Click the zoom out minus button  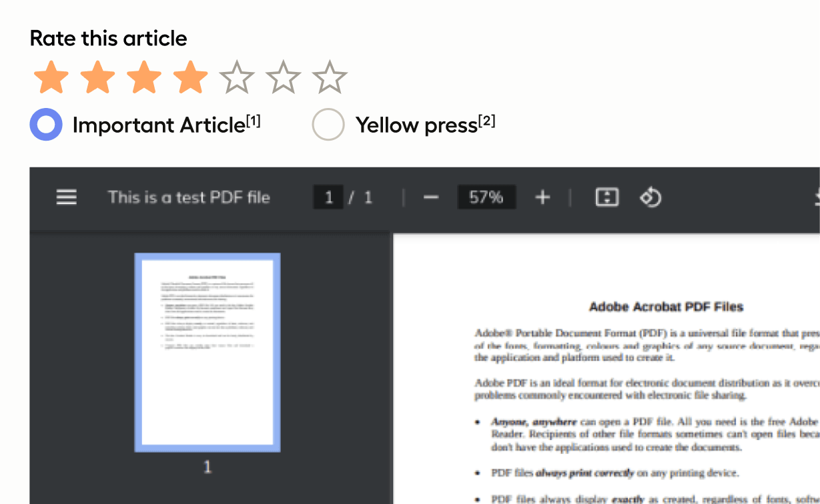click(x=431, y=197)
